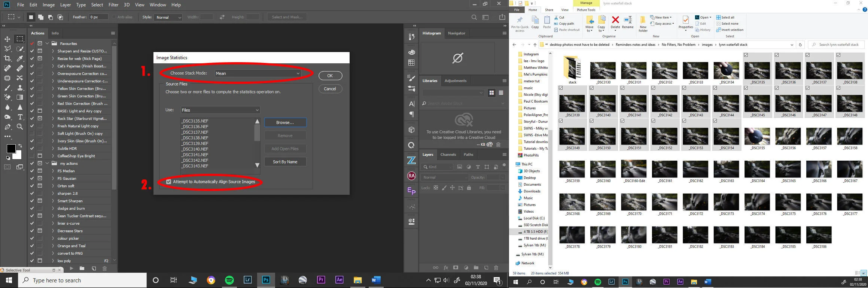Switch to the Navigator tab
This screenshot has height=288, width=868.
457,33
